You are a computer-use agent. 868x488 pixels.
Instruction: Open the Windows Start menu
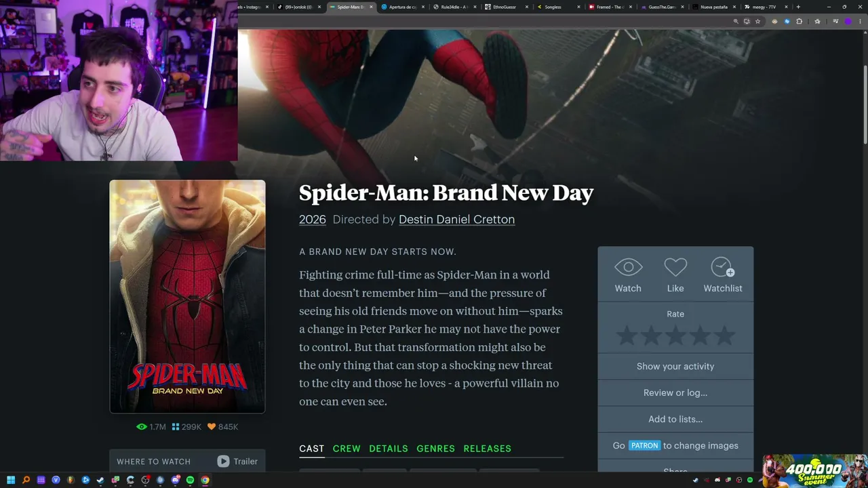11,481
